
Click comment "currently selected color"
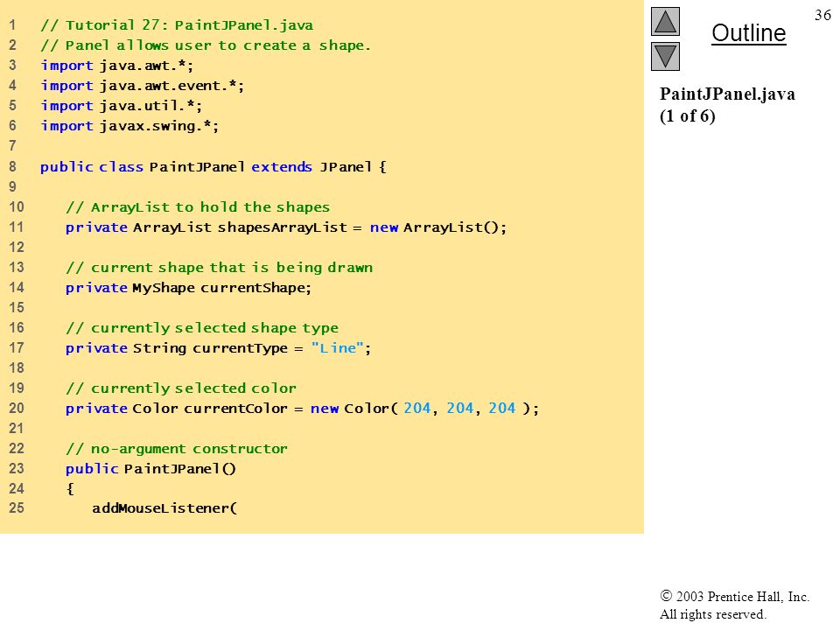(181, 388)
